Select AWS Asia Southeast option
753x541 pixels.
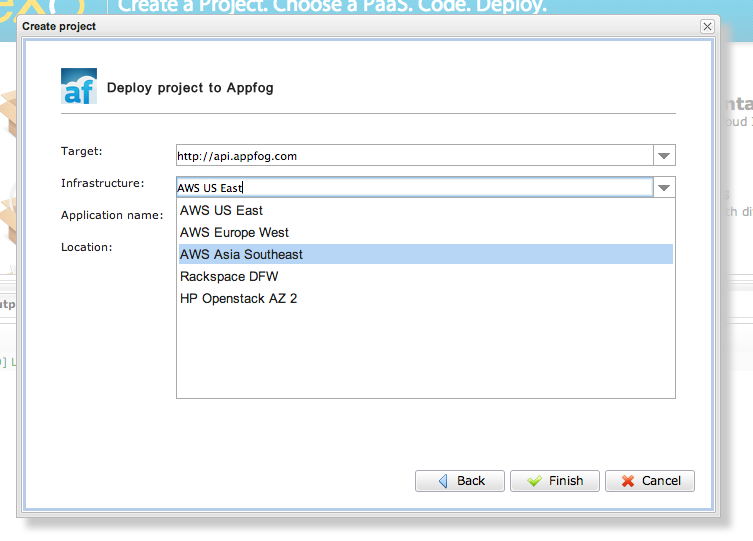pos(425,254)
